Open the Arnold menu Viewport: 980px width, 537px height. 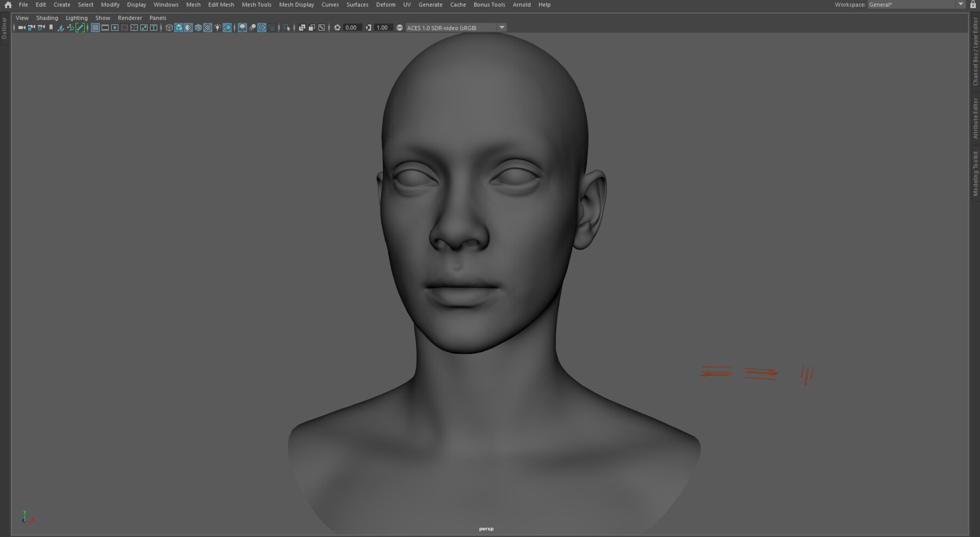(x=522, y=4)
